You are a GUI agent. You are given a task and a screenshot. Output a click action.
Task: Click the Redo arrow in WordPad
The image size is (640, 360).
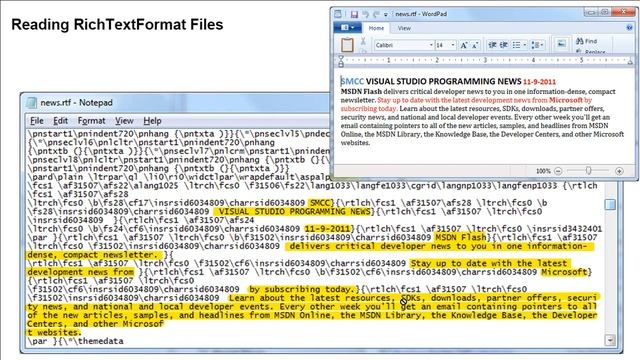[x=376, y=14]
